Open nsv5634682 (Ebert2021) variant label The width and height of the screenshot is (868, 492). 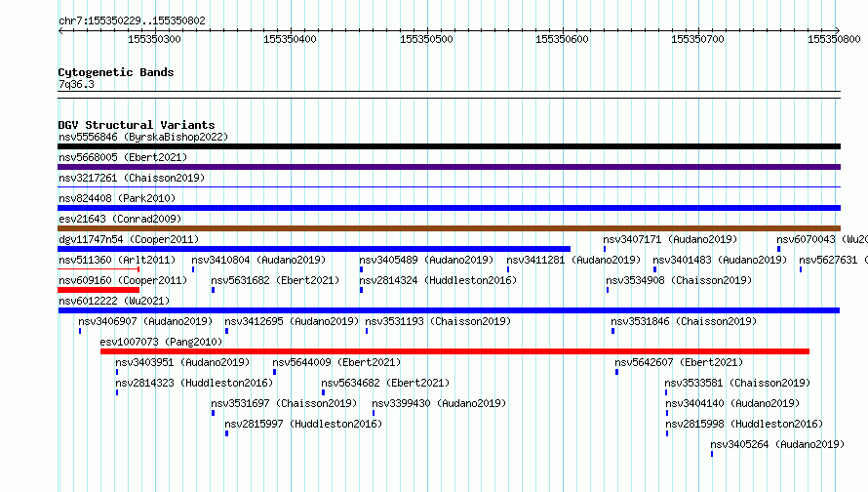point(385,383)
